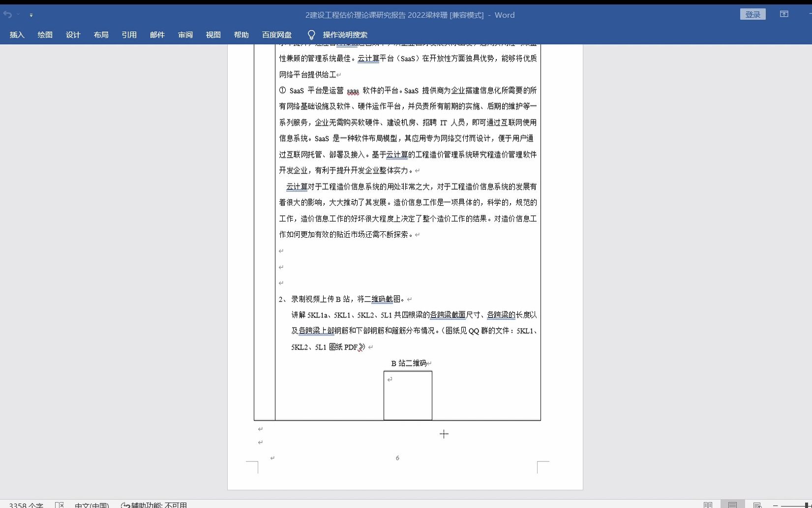This screenshot has width=812, height=508.
Task: Open the 辅助功能: 不可用 accessibility checker
Action: [x=154, y=505]
